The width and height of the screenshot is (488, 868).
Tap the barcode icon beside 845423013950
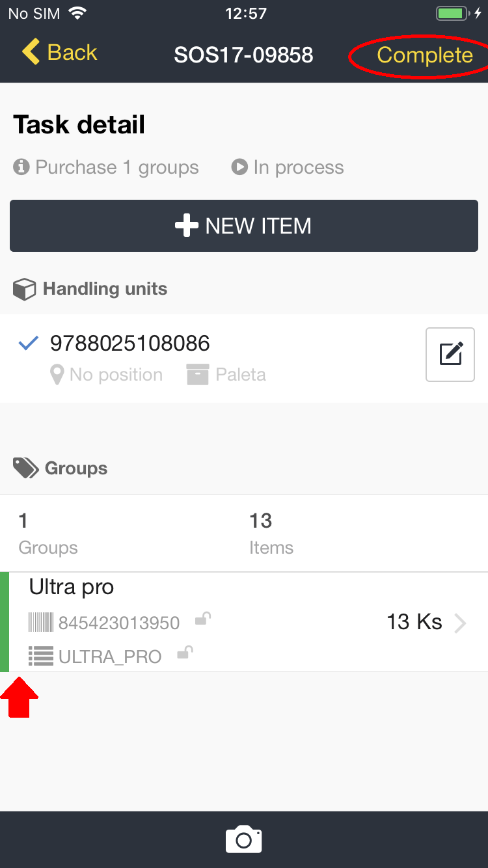click(40, 623)
